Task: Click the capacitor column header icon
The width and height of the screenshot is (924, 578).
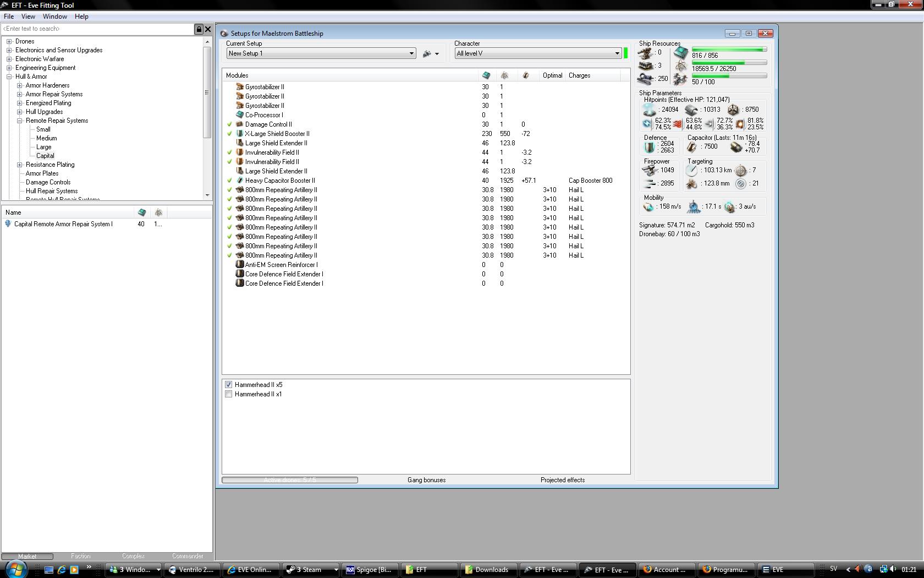Action: 526,75
